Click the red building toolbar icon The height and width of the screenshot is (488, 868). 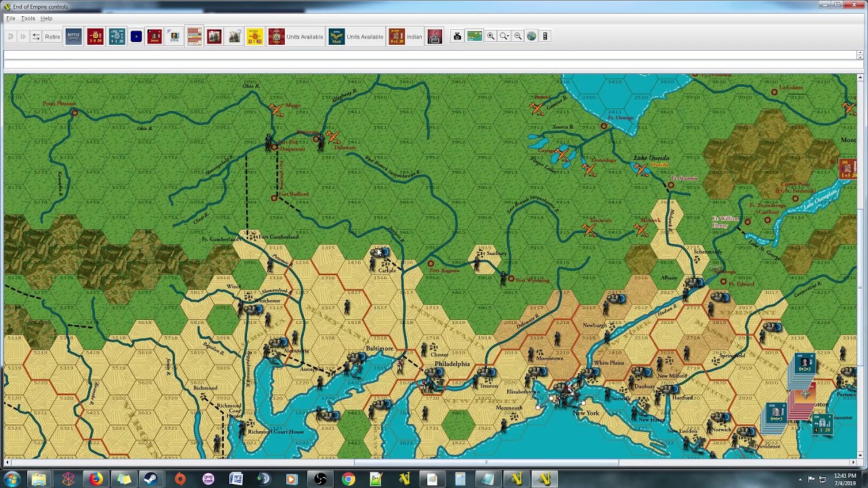435,37
